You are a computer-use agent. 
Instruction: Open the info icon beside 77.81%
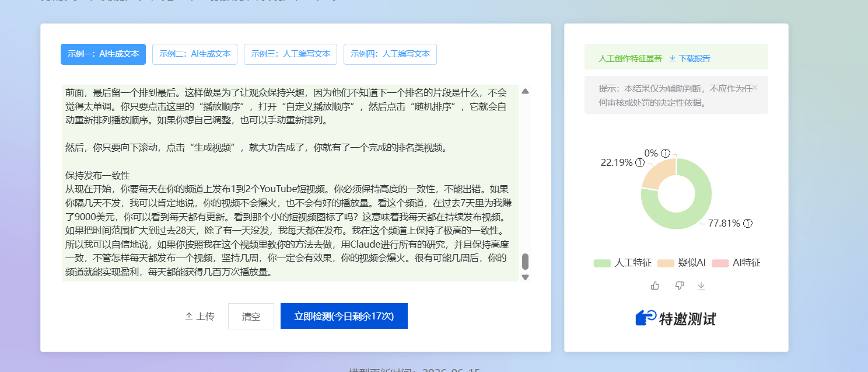(x=748, y=223)
